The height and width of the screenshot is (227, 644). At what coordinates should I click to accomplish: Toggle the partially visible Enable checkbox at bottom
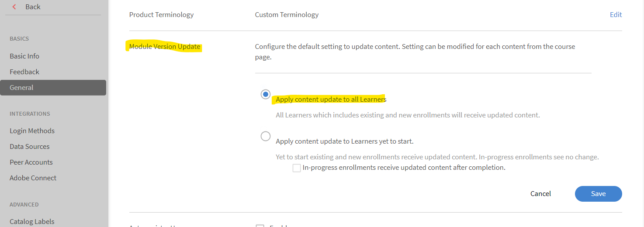pyautogui.click(x=260, y=225)
